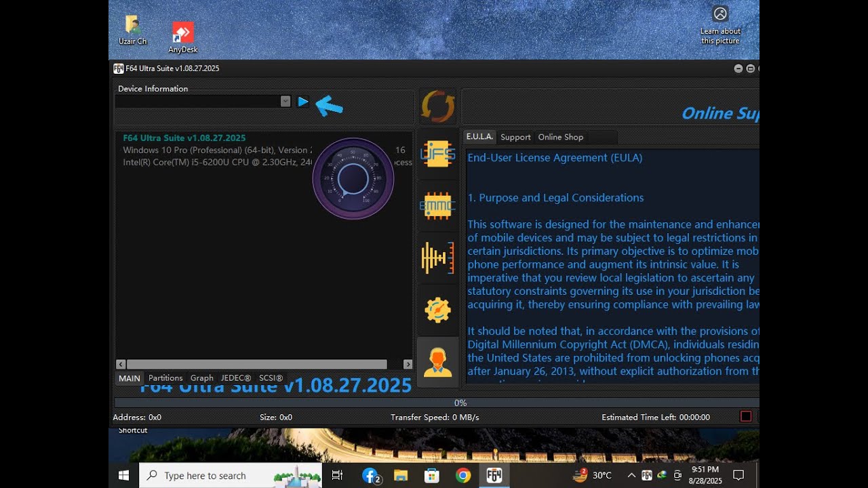Click the Windows 10 Pro info line
Image resolution: width=868 pixels, height=488 pixels.
tap(218, 150)
